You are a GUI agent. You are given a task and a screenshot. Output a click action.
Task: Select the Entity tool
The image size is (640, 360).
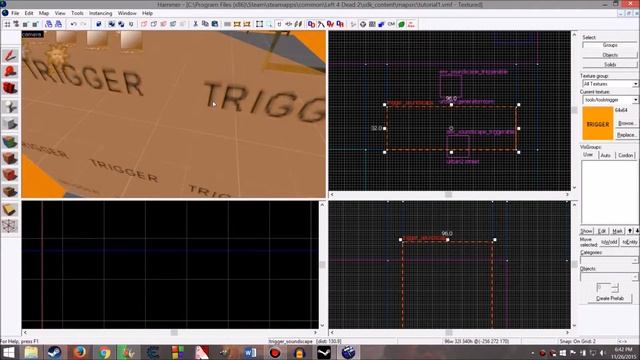(x=10, y=107)
